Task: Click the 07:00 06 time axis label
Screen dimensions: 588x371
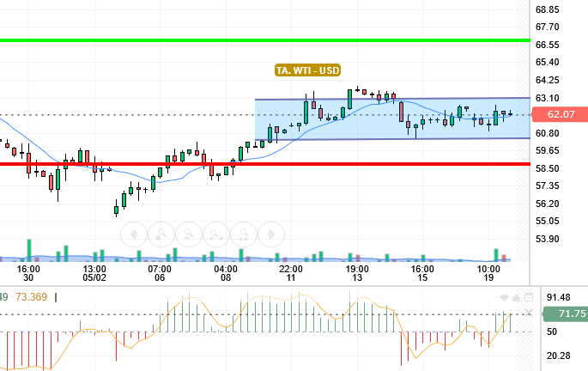Action: click(x=160, y=273)
